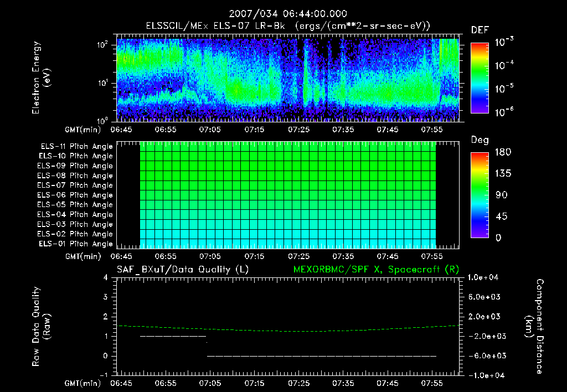Select the ELS-01 Pitch Angle row label

76,244
